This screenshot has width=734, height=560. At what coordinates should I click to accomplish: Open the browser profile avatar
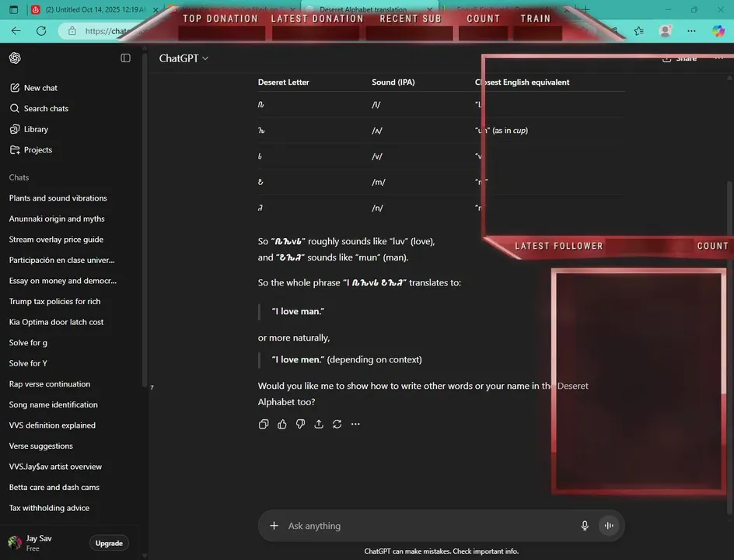pos(665,31)
